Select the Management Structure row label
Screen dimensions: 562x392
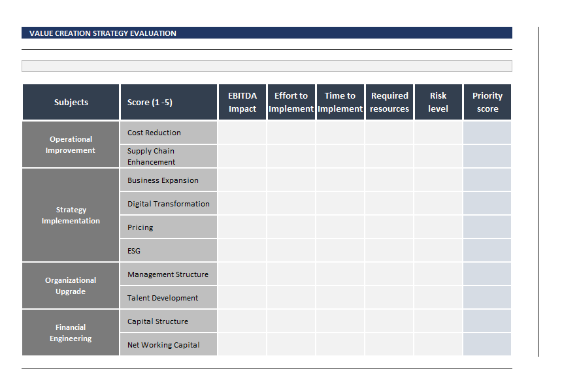click(x=169, y=274)
